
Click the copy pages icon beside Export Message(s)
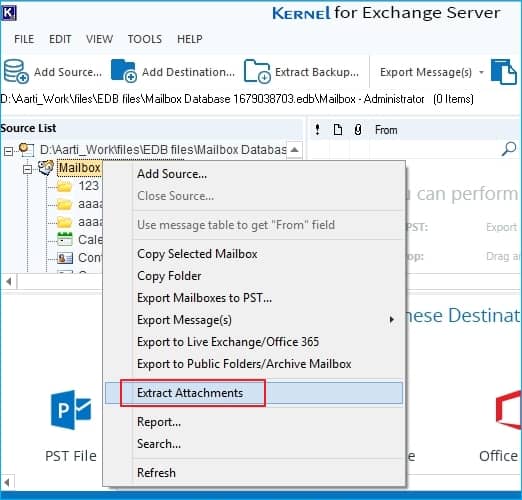(504, 71)
